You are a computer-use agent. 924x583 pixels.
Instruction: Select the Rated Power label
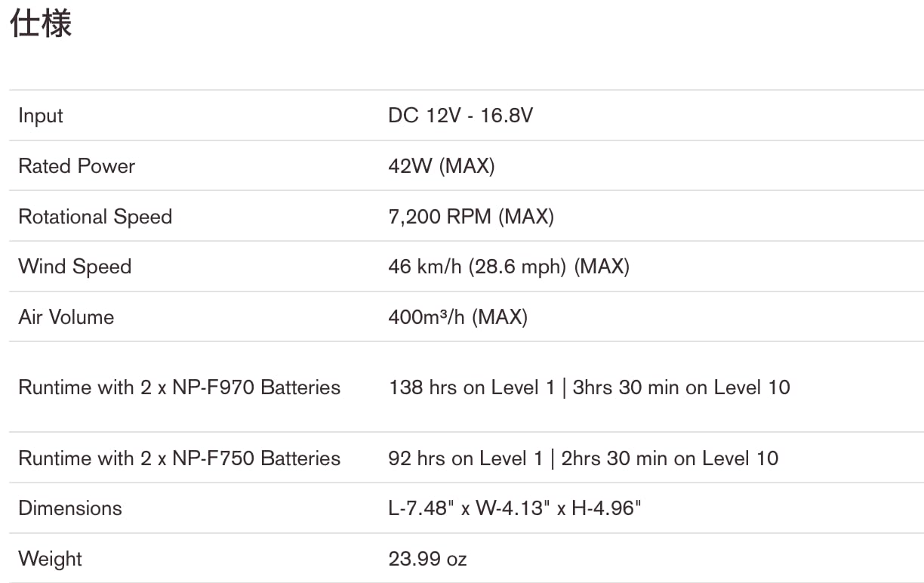tap(76, 166)
